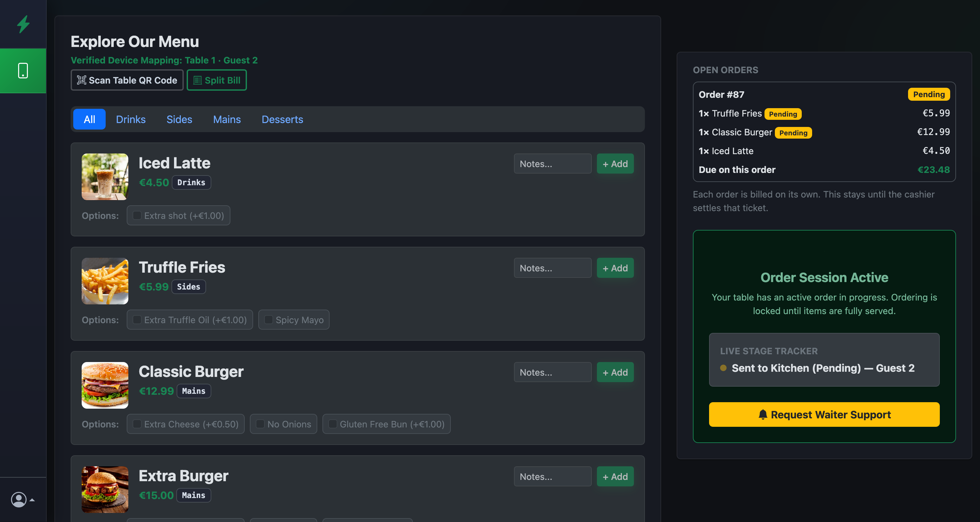Focus the Notes field for Extra Burger
The width and height of the screenshot is (980, 522).
(553, 476)
